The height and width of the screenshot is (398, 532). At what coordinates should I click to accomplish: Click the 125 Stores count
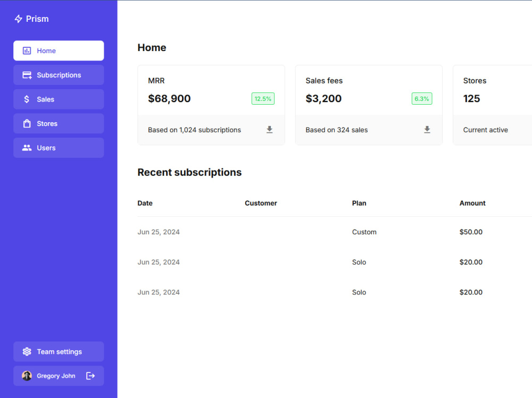pyautogui.click(x=471, y=99)
